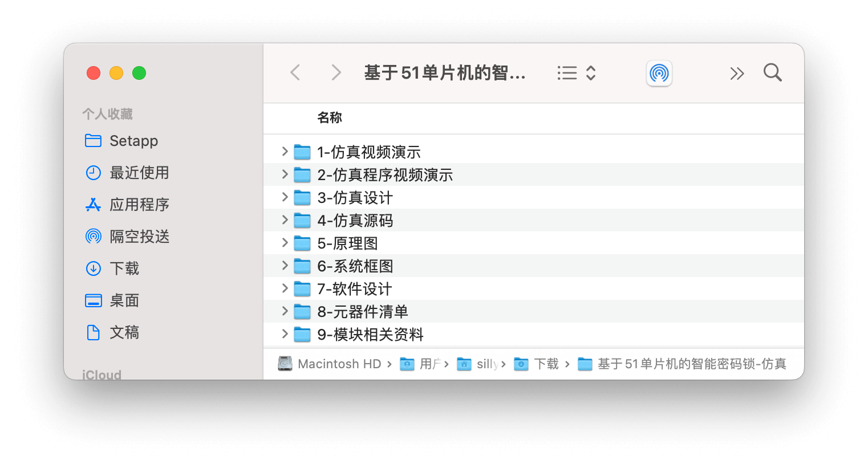Viewport: 868px width, 464px height.
Task: Open 下载 in the sidebar
Action: [x=112, y=268]
